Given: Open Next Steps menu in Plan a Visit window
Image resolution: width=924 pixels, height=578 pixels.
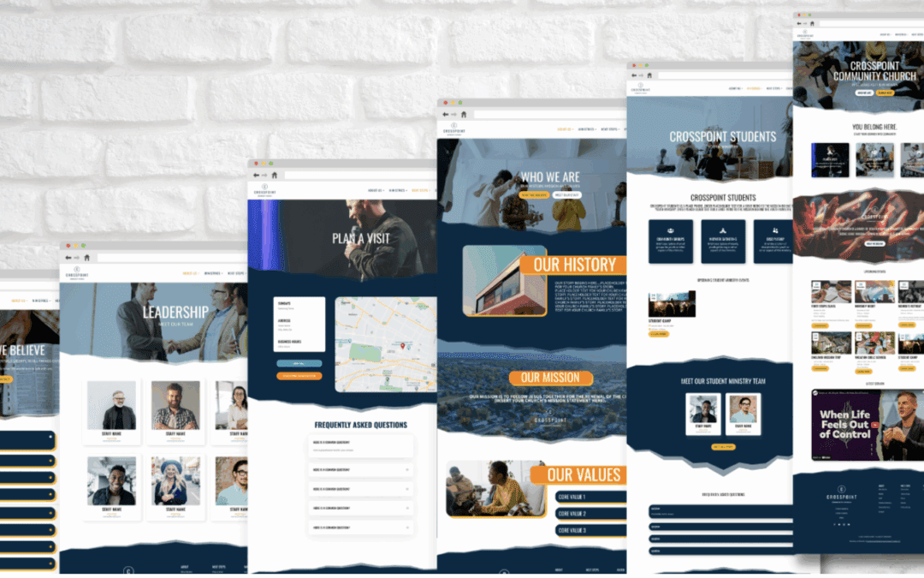Looking at the screenshot, I should (x=420, y=190).
